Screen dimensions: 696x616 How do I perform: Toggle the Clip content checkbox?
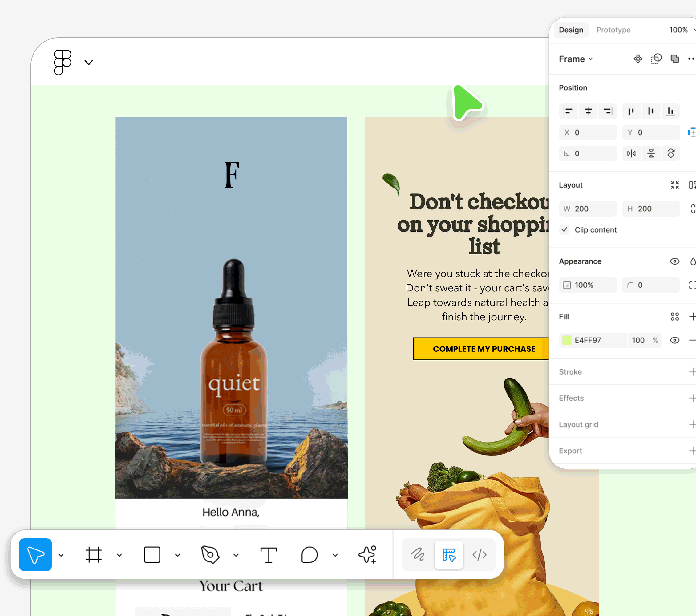click(564, 230)
